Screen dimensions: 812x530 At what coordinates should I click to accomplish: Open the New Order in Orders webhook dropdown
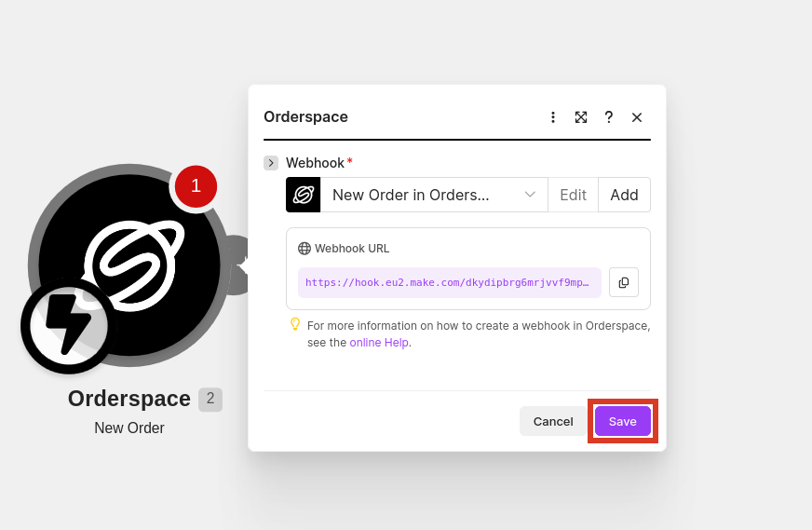pyautogui.click(x=434, y=195)
